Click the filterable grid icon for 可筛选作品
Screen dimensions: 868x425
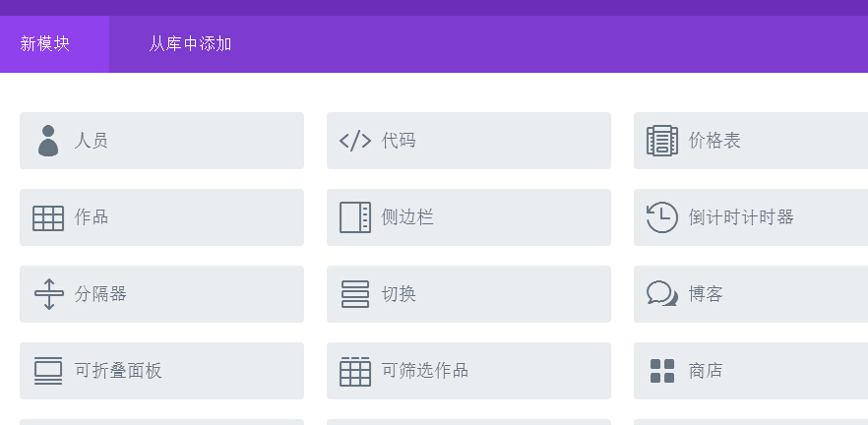(355, 371)
